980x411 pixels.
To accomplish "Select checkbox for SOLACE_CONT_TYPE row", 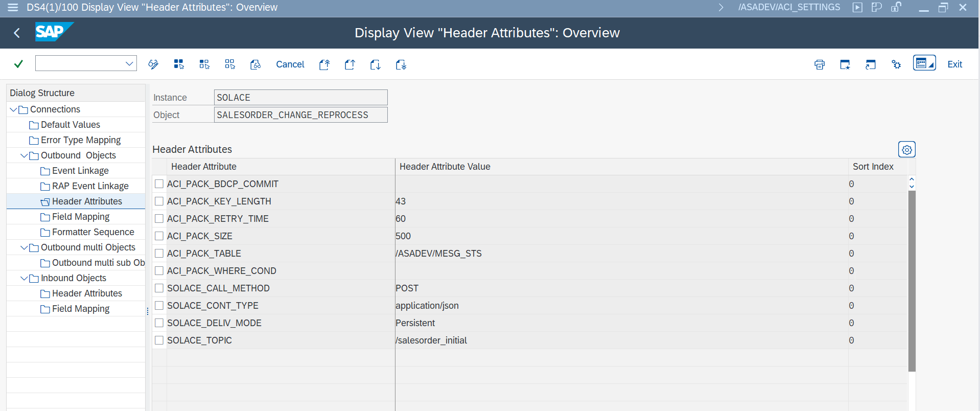I will (x=159, y=305).
